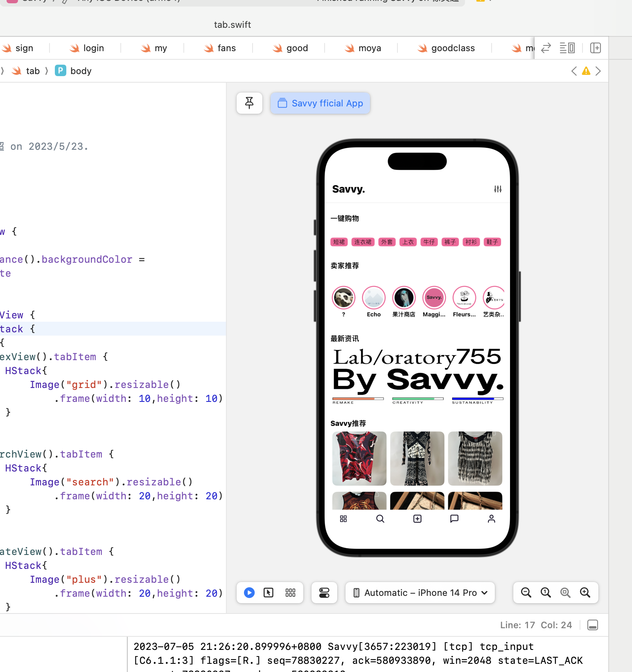Switch to the my file tab

click(x=154, y=48)
